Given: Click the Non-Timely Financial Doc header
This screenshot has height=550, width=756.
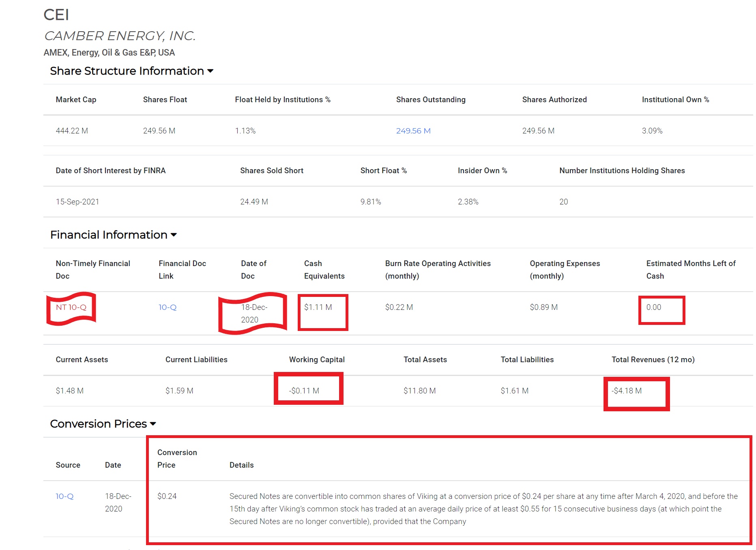Looking at the screenshot, I should [93, 270].
